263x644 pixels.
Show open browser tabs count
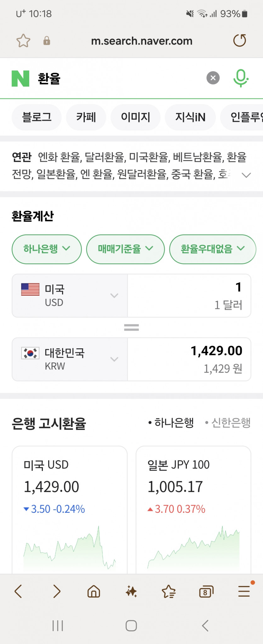point(206,592)
